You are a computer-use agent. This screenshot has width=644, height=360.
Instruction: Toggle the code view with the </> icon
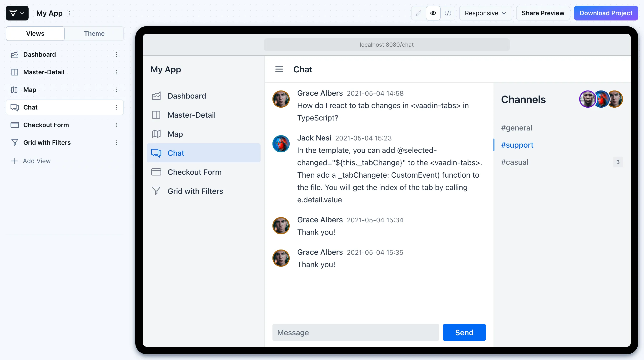click(x=448, y=13)
